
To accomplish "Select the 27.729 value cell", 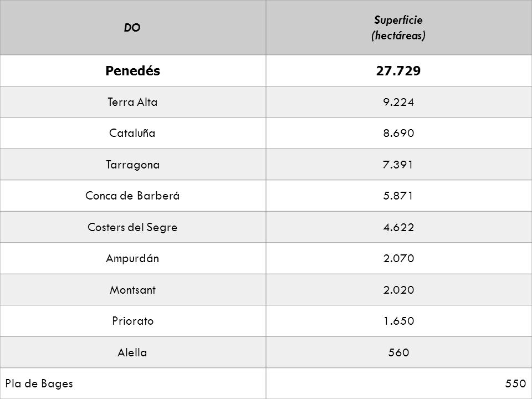I will click(398, 70).
